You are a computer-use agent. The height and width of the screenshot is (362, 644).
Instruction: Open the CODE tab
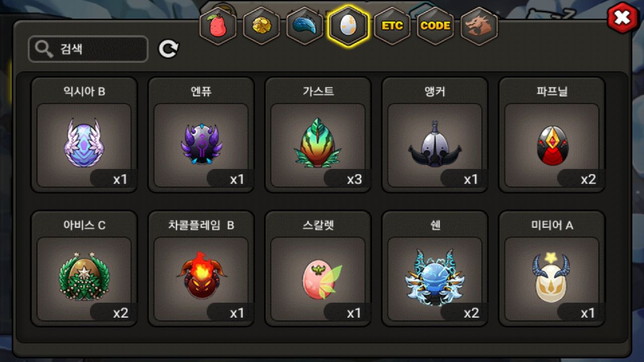pos(435,26)
